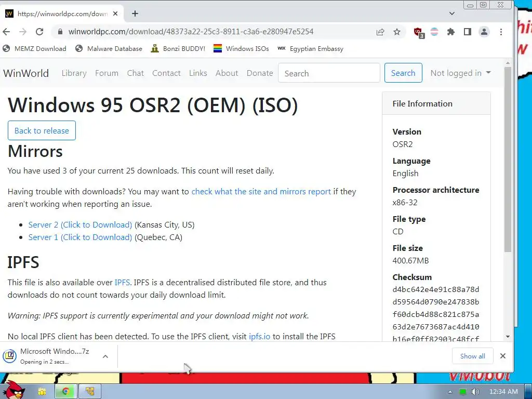The width and height of the screenshot is (532, 399).
Task: Open the third pinned taskbar app icon
Action: point(90,392)
